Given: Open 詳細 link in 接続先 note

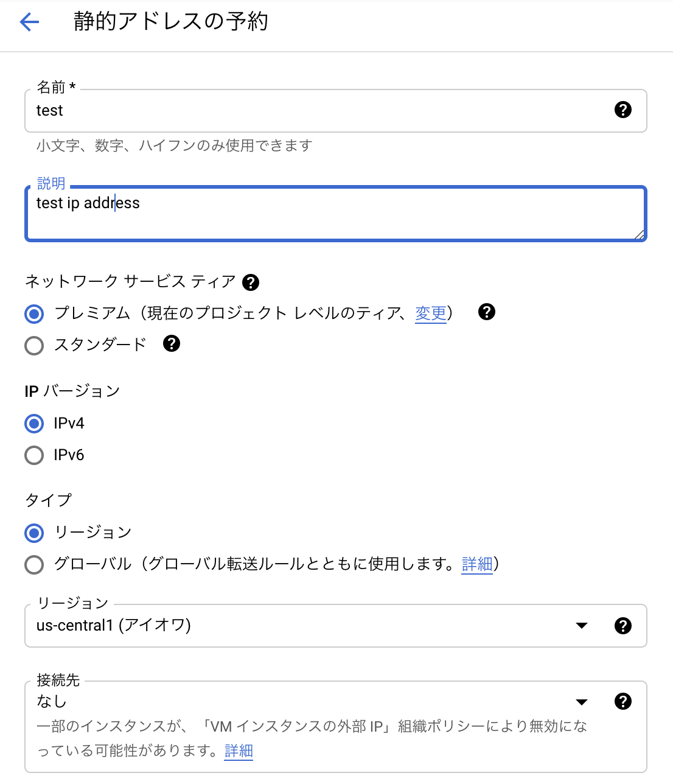Looking at the screenshot, I should [239, 751].
